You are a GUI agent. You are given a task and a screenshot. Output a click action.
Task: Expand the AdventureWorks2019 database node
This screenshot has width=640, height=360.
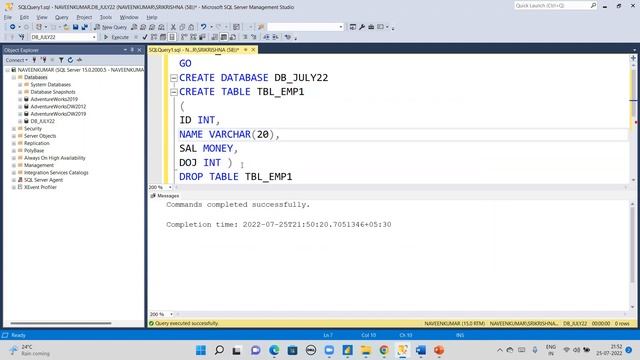(20, 99)
